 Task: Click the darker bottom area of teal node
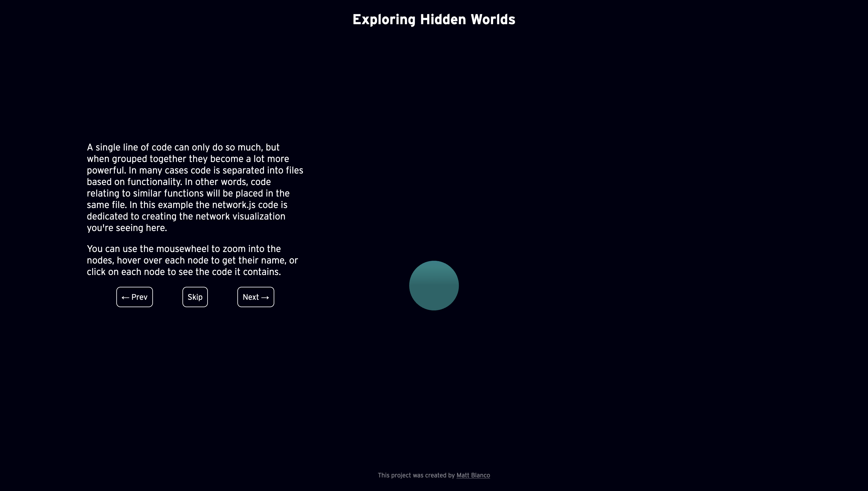pos(434,301)
